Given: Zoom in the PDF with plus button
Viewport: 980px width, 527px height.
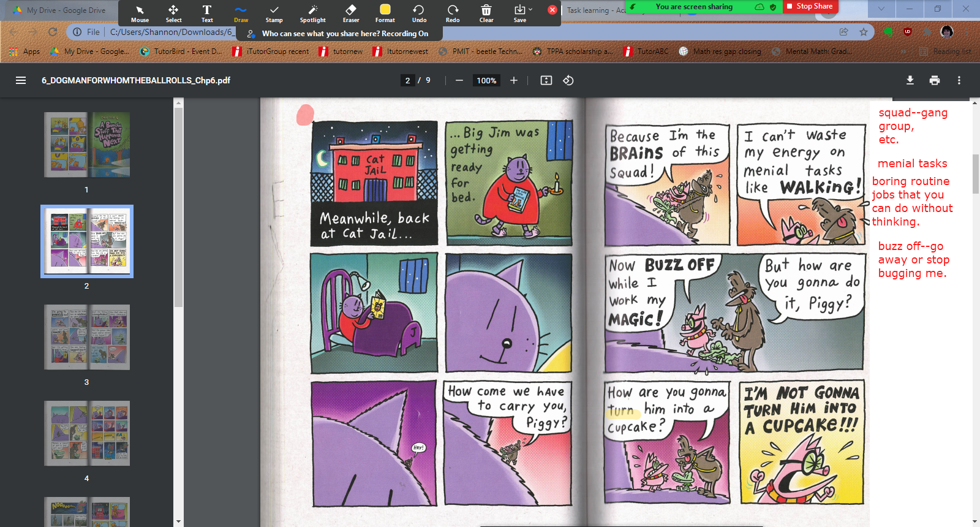Looking at the screenshot, I should click(514, 80).
